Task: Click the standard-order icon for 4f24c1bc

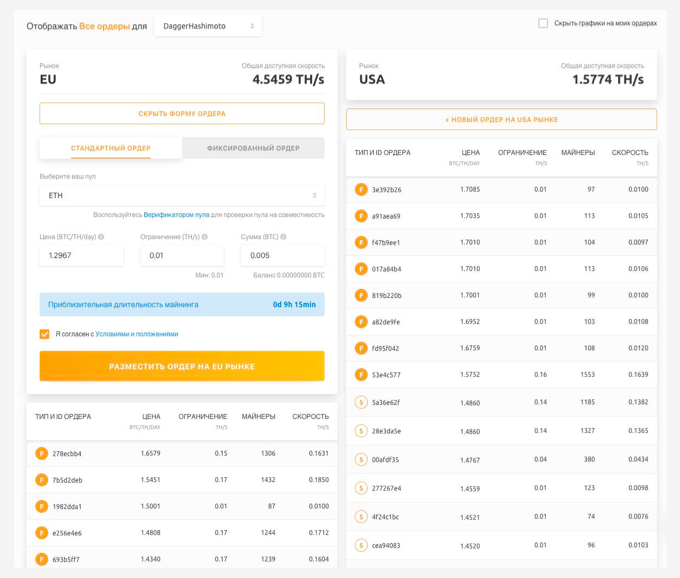Action: (x=361, y=517)
